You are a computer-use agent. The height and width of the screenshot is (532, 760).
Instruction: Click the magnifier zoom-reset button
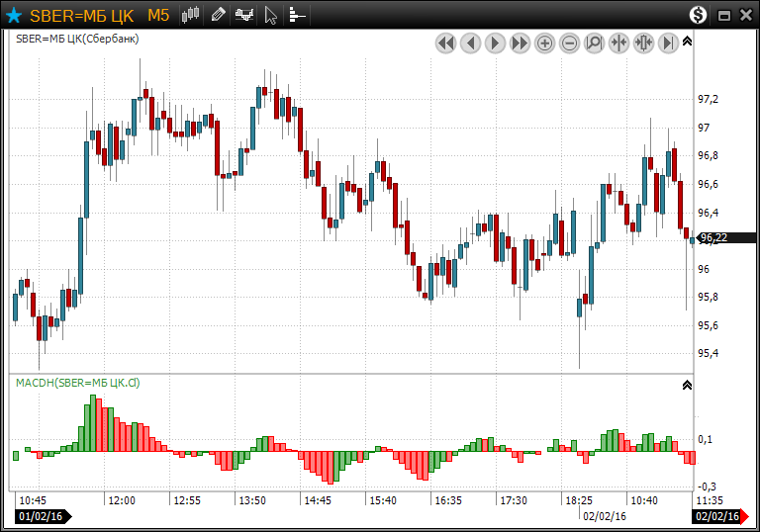594,43
